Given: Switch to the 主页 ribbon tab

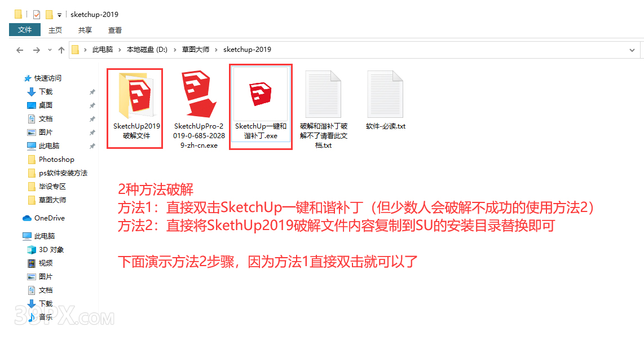Looking at the screenshot, I should [x=55, y=30].
